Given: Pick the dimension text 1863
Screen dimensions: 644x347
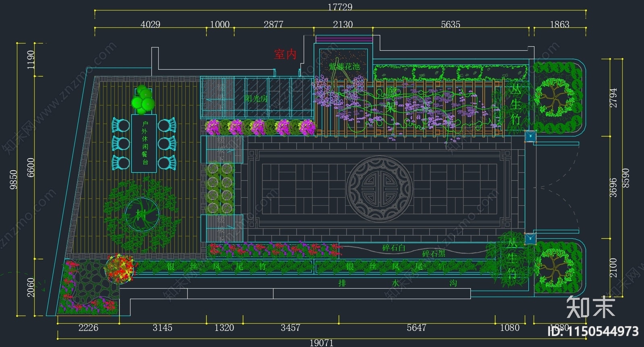Looking at the screenshot, I should click(x=559, y=24).
